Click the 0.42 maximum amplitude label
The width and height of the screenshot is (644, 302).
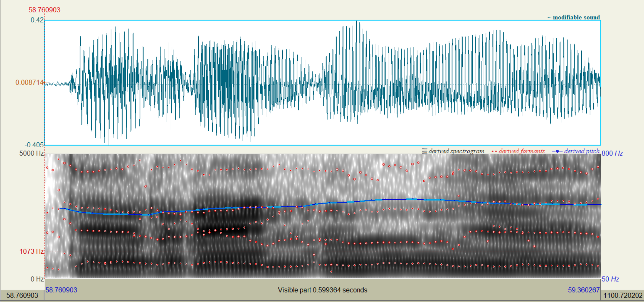click(37, 20)
